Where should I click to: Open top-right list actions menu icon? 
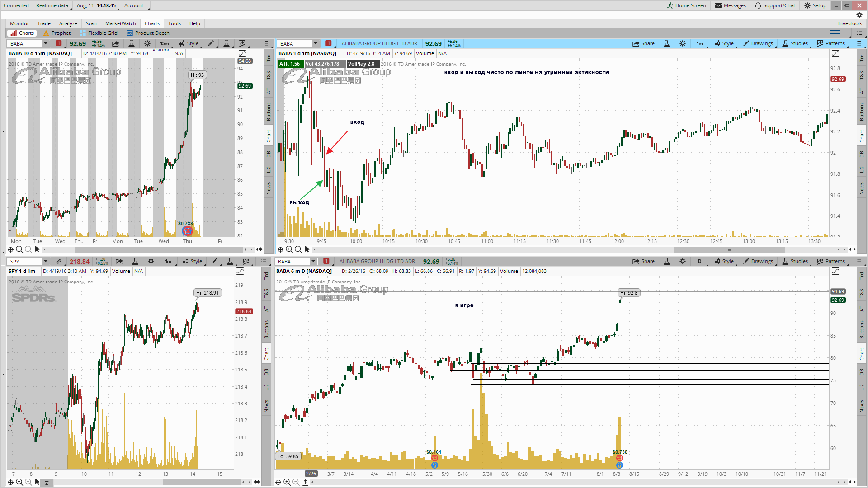[859, 33]
